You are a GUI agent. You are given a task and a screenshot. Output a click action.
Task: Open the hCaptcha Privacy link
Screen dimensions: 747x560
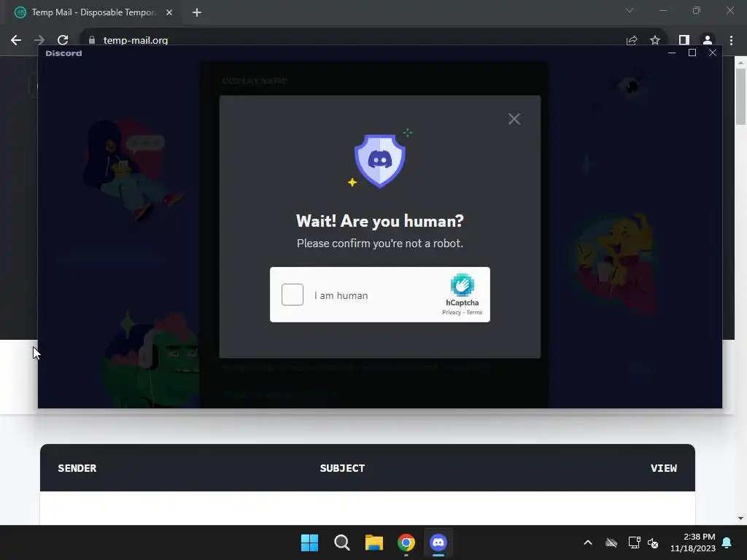(451, 312)
